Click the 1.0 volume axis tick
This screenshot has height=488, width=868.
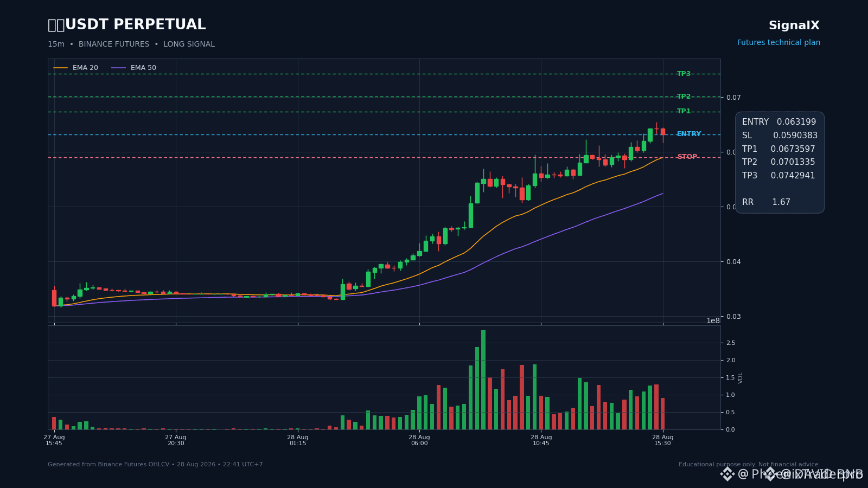coord(731,395)
